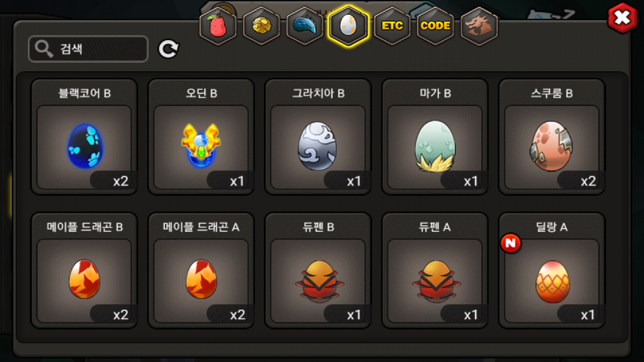This screenshot has width=644, height=362.
Task: Close the inventory with the red X
Action: pyautogui.click(x=622, y=18)
